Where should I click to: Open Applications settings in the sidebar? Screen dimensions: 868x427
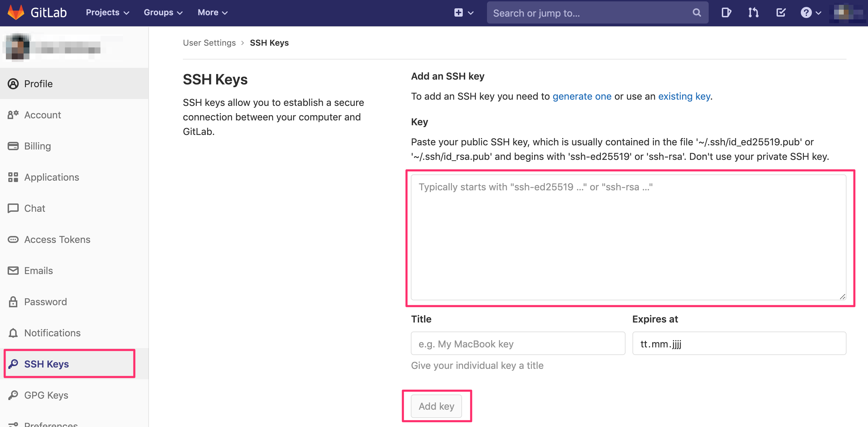point(52,177)
